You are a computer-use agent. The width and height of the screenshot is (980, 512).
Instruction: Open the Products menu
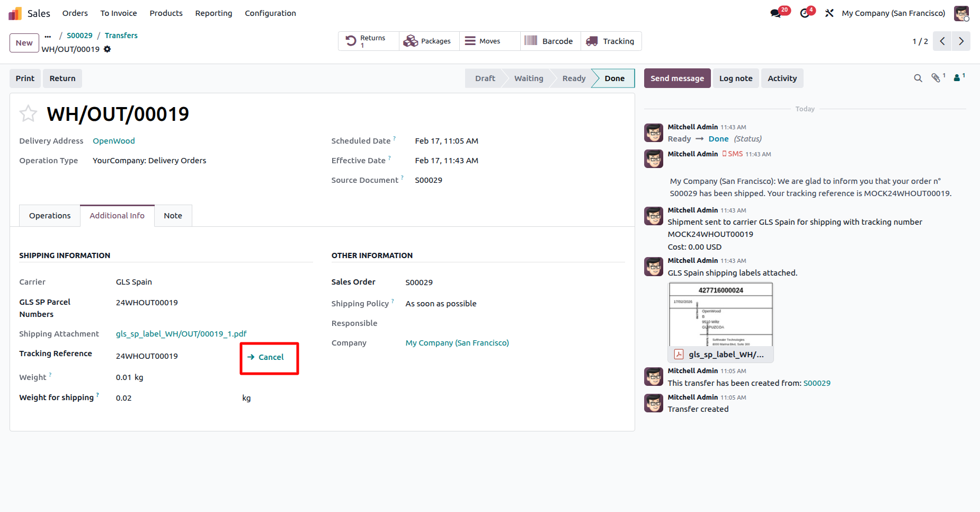(x=166, y=13)
